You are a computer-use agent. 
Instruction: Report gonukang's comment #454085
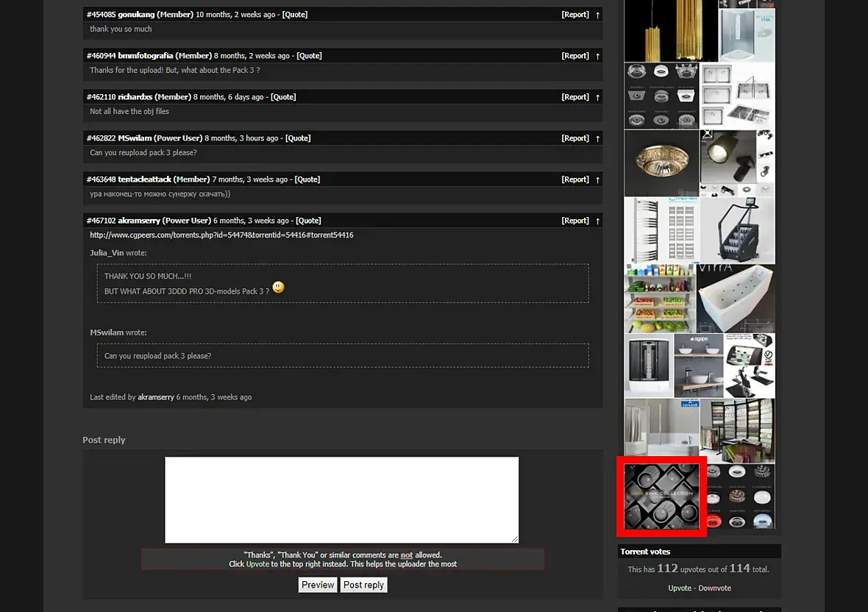pyautogui.click(x=575, y=15)
